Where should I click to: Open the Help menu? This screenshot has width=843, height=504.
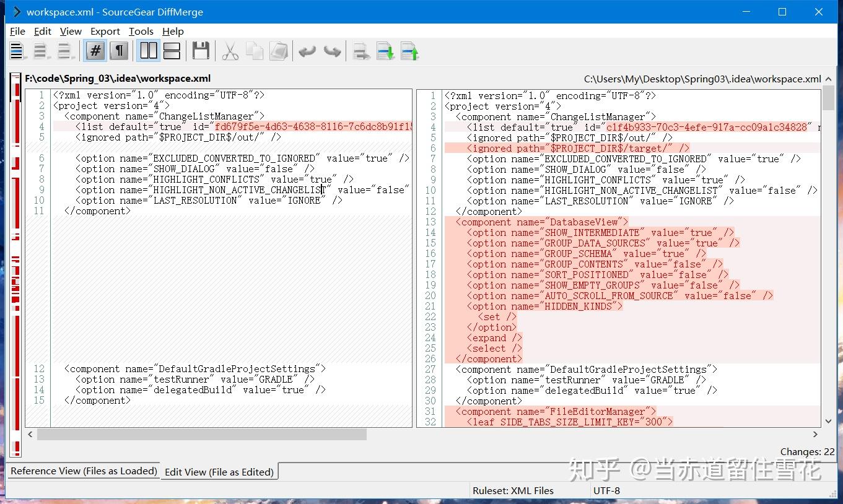173,31
